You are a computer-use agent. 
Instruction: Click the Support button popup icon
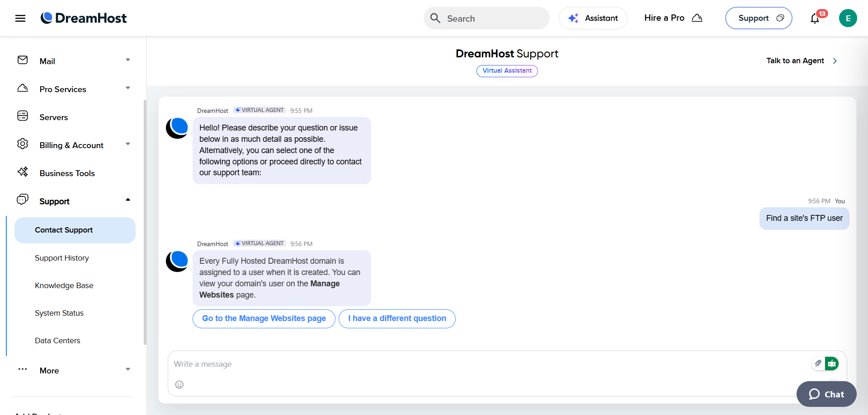(x=780, y=18)
